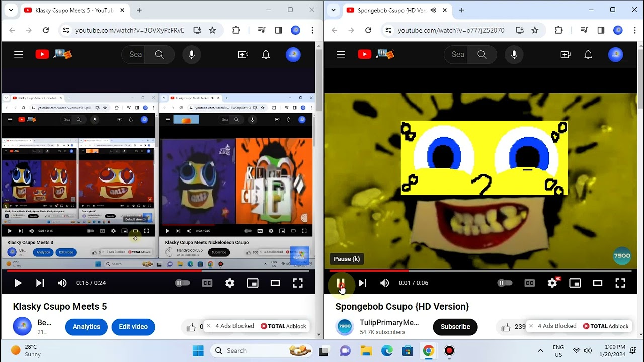Open File Explorer from the taskbar
This screenshot has width=644, height=362.
[366, 351]
